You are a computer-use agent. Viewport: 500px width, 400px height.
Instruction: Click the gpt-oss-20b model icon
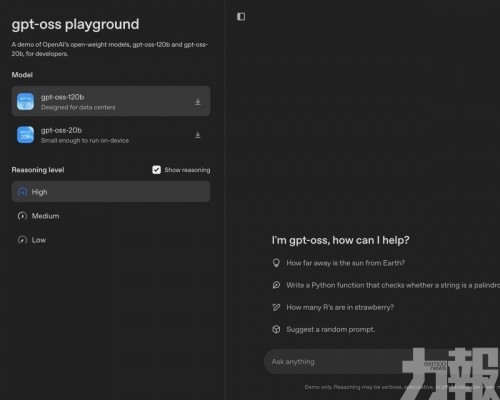[x=25, y=135]
